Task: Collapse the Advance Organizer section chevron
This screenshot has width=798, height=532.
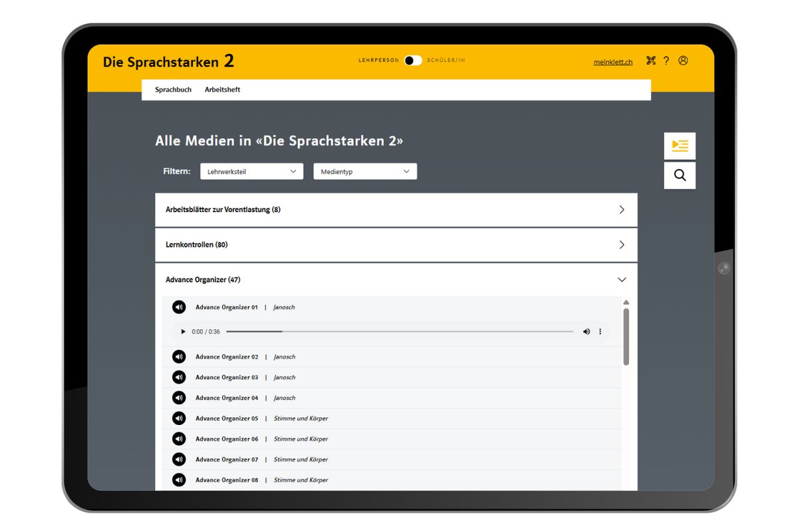Action: [x=622, y=280]
